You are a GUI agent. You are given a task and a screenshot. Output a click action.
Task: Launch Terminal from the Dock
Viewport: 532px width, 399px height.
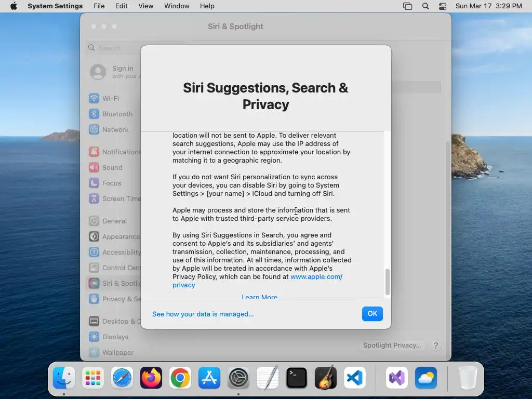297,378
